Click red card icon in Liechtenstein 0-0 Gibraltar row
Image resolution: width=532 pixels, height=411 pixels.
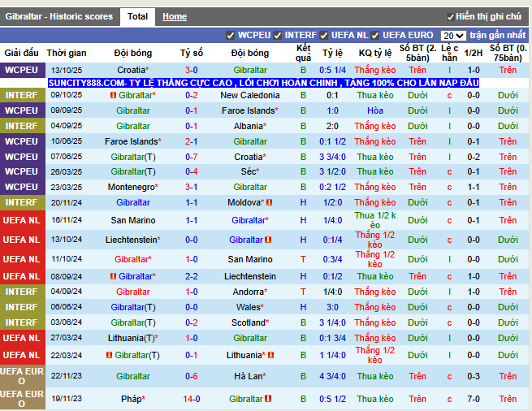[268, 240]
